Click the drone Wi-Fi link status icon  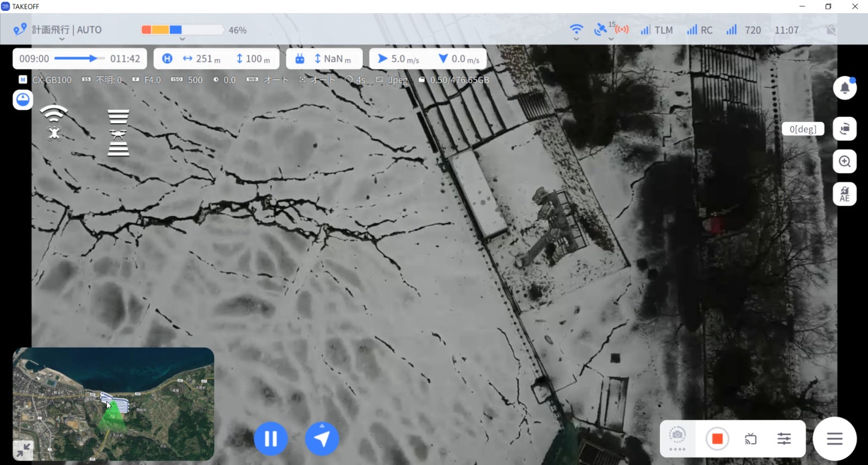pyautogui.click(x=54, y=123)
